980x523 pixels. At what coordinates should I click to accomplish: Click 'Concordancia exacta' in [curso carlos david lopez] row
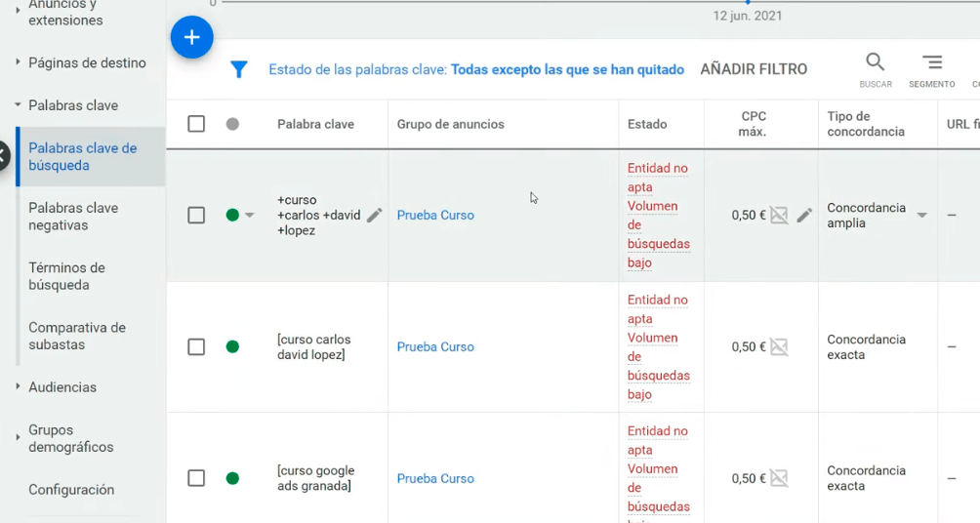click(x=866, y=346)
